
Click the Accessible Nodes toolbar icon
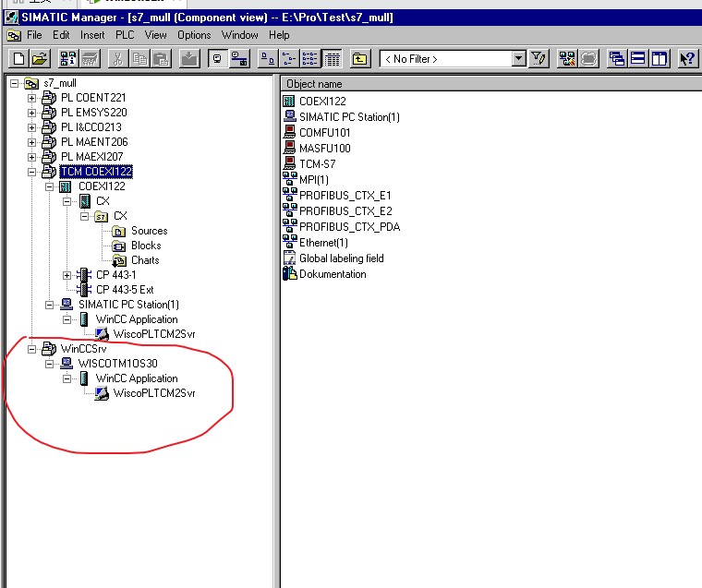pyautogui.click(x=67, y=59)
